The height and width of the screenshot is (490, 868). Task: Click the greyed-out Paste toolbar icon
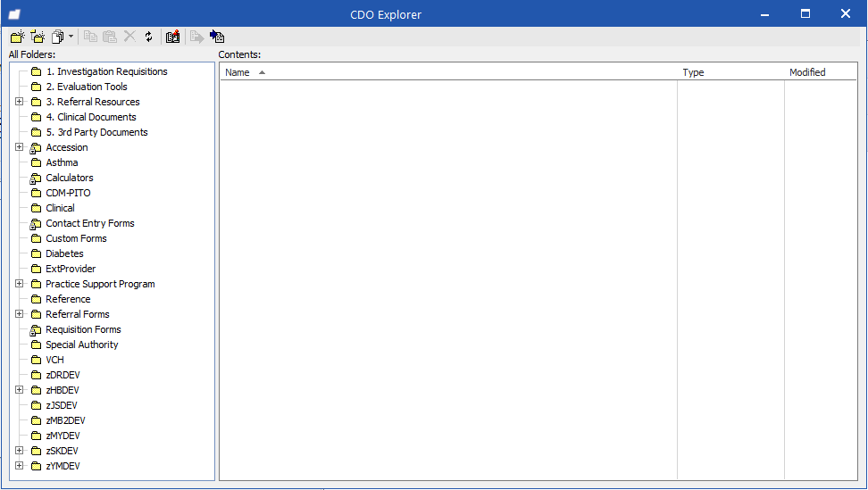[110, 37]
